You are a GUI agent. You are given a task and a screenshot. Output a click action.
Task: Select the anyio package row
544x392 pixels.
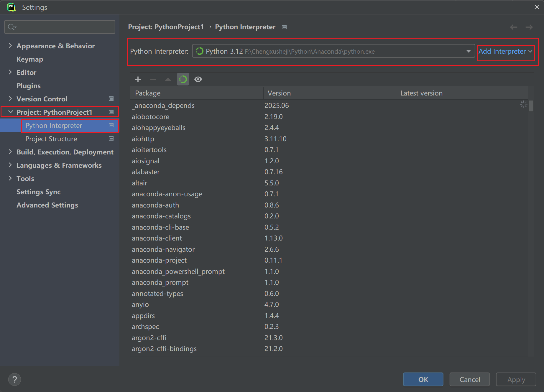click(329, 304)
